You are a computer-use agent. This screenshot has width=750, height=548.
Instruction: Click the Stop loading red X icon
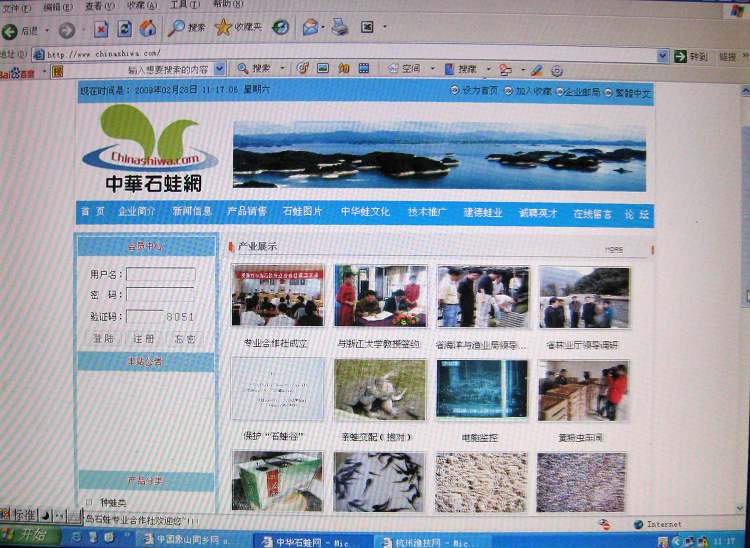(101, 29)
